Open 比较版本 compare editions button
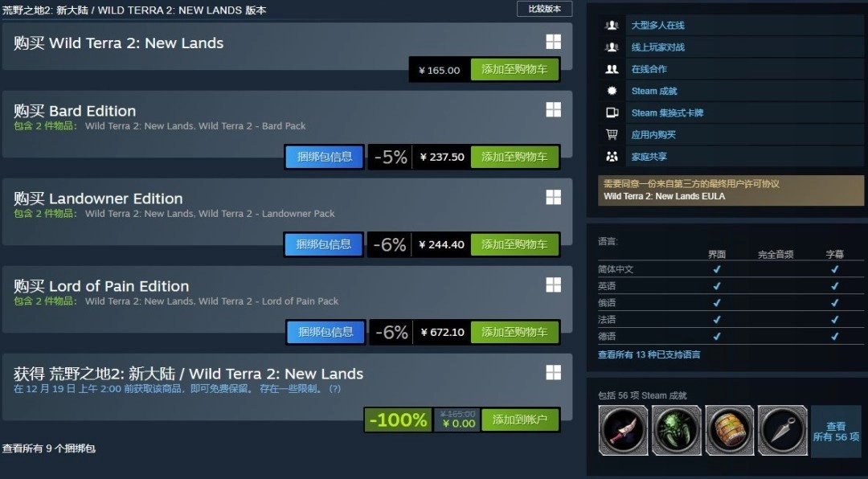 [545, 9]
